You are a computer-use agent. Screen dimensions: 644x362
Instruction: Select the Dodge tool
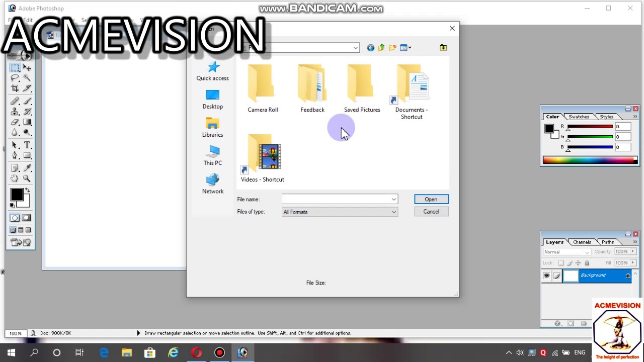[27, 132]
